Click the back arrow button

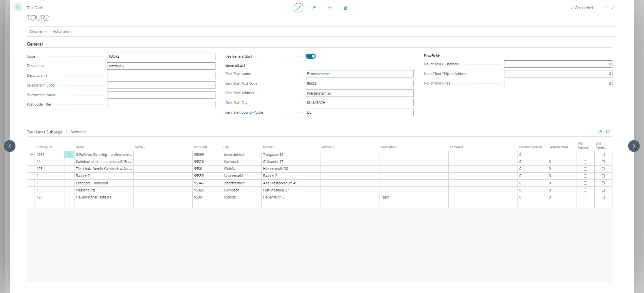18,7
